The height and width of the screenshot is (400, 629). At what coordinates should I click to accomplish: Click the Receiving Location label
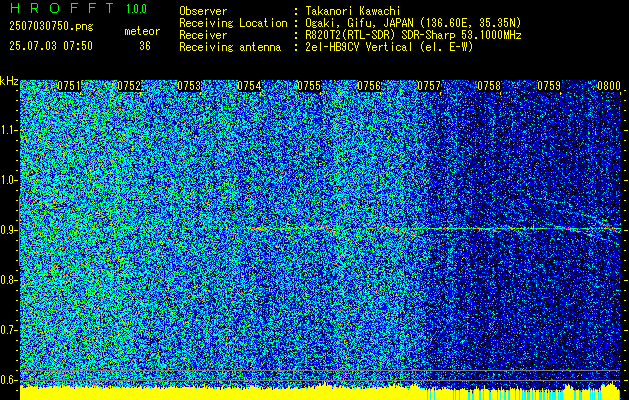[x=233, y=23]
